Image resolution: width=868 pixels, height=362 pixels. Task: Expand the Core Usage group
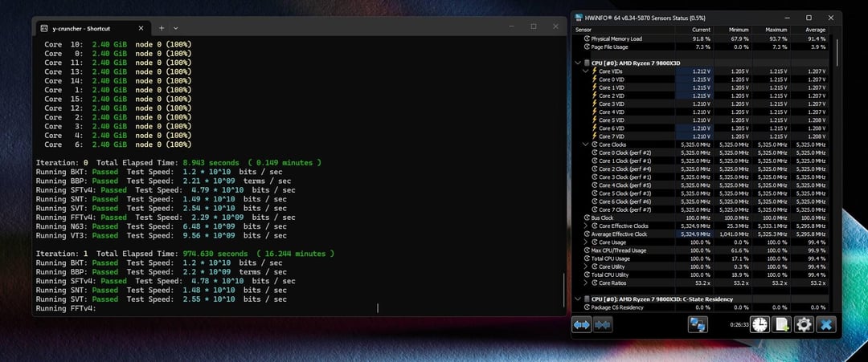click(x=586, y=242)
